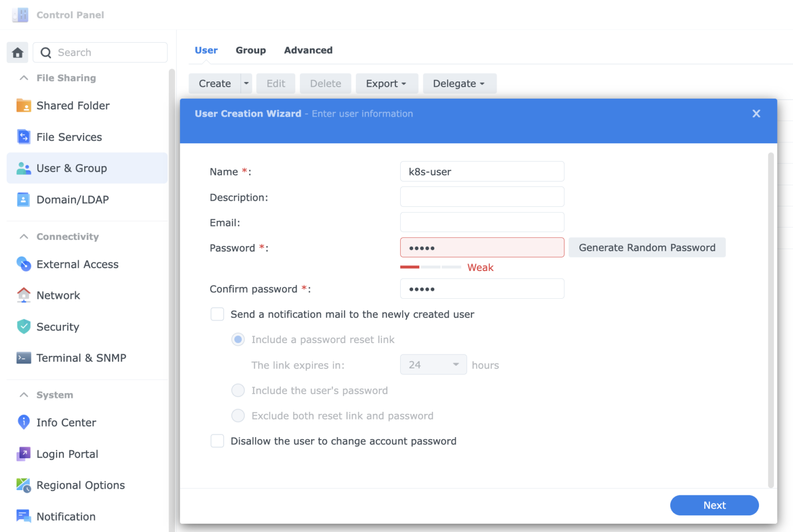The height and width of the screenshot is (532, 793).
Task: Switch to the Group tab
Action: (x=251, y=50)
